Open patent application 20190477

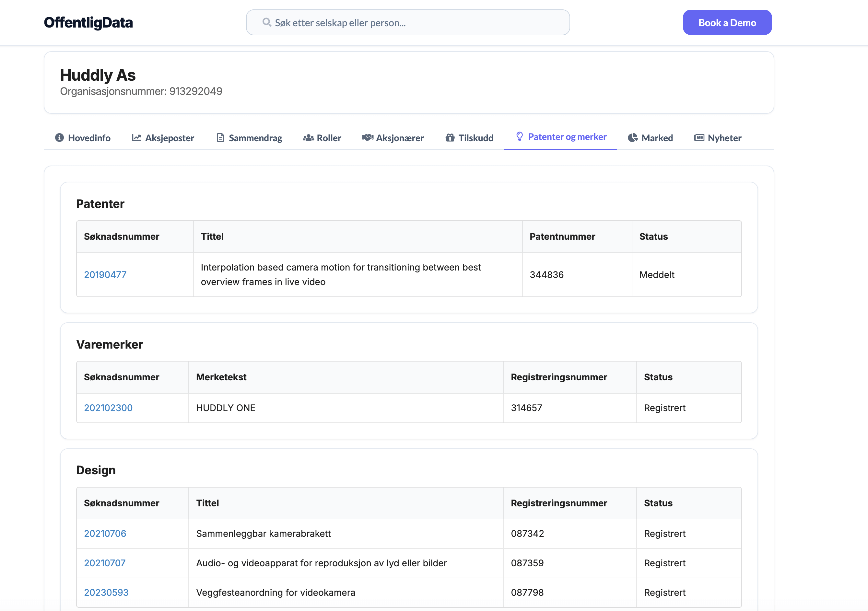click(x=105, y=275)
